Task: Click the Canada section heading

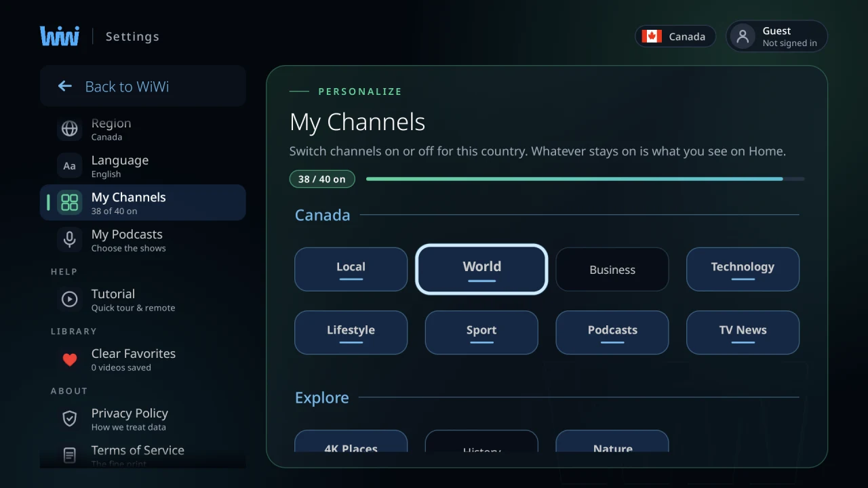Action: [x=323, y=215]
